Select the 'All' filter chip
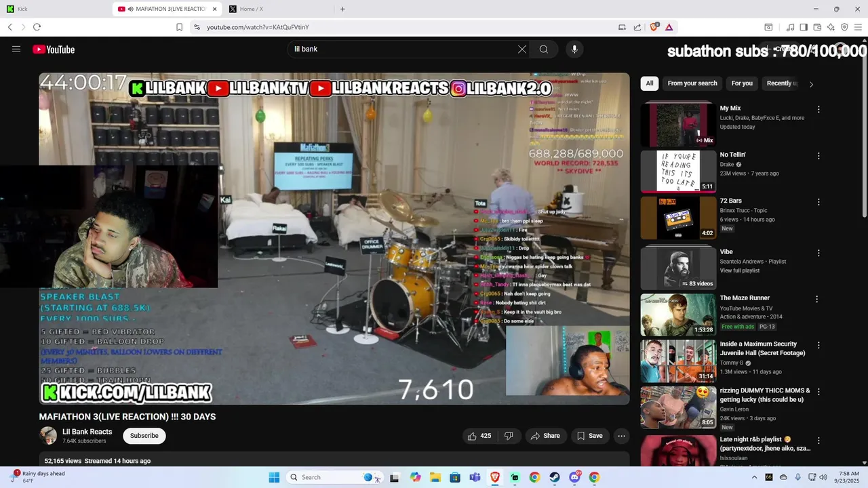This screenshot has height=488, width=868. pyautogui.click(x=650, y=83)
